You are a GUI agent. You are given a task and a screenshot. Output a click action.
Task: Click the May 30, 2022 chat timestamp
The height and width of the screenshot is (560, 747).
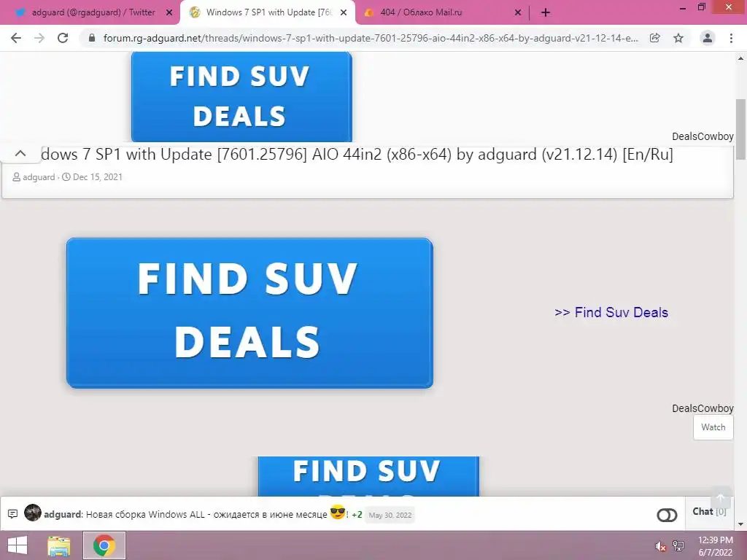[x=390, y=516]
